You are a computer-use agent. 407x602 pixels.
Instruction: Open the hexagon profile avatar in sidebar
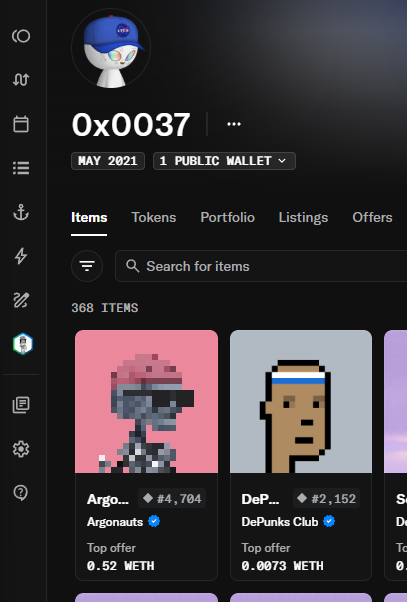23,344
